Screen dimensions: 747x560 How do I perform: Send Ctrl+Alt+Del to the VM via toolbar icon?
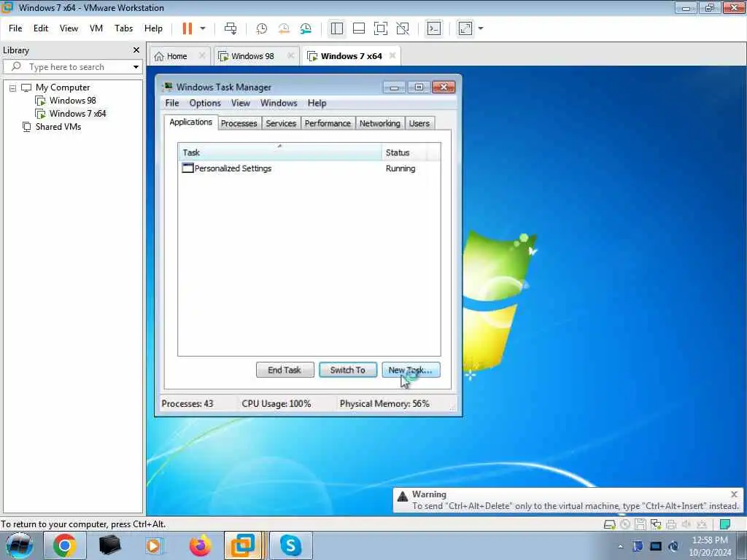tap(231, 28)
